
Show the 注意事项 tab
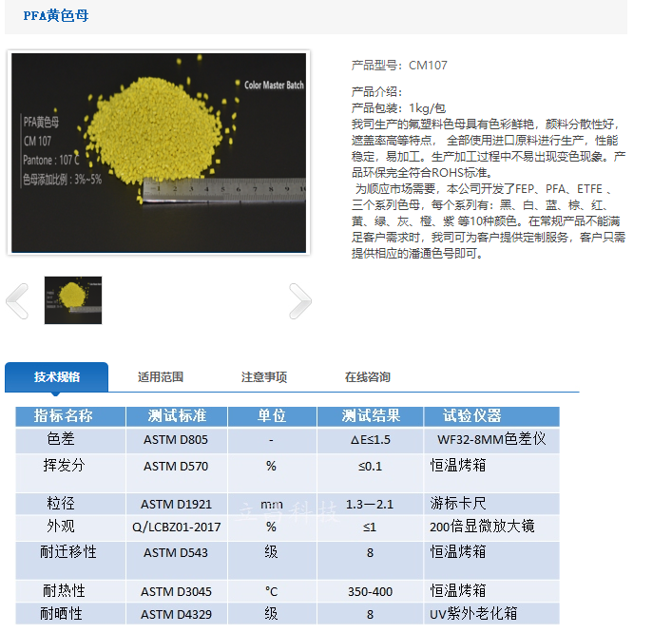point(264,377)
